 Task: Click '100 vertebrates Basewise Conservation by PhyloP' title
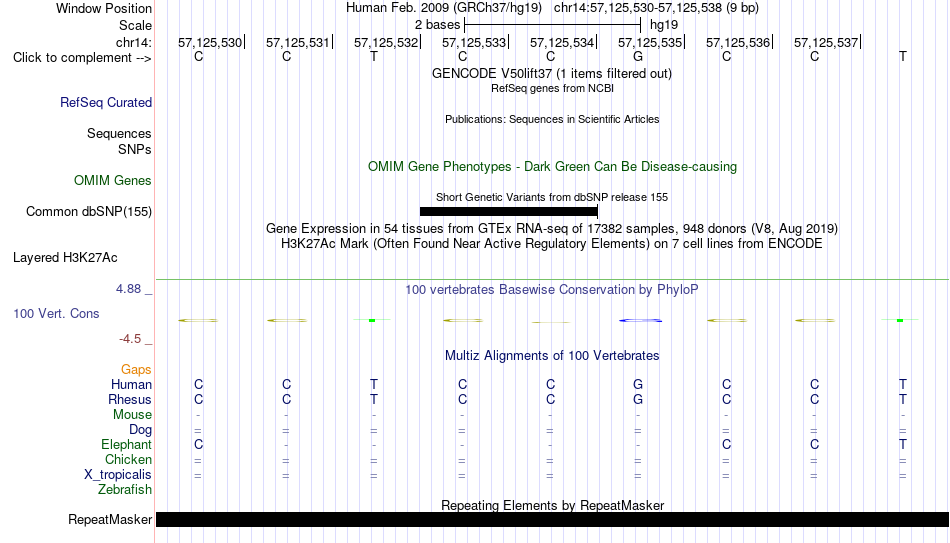[x=552, y=290]
